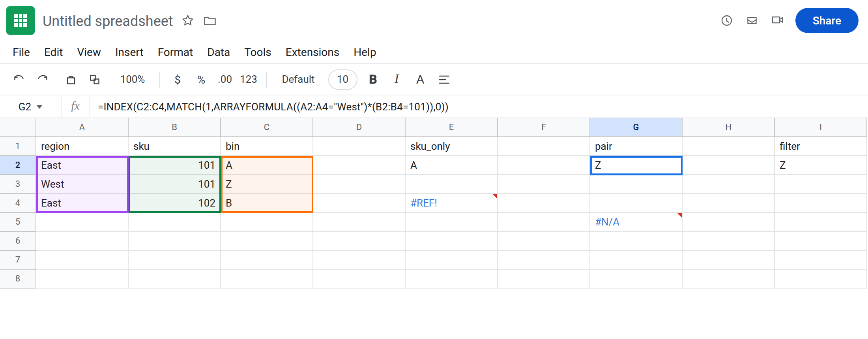Screen dimensions: 868x339
Task: Start a meeting with camera icon
Action: [x=777, y=20]
